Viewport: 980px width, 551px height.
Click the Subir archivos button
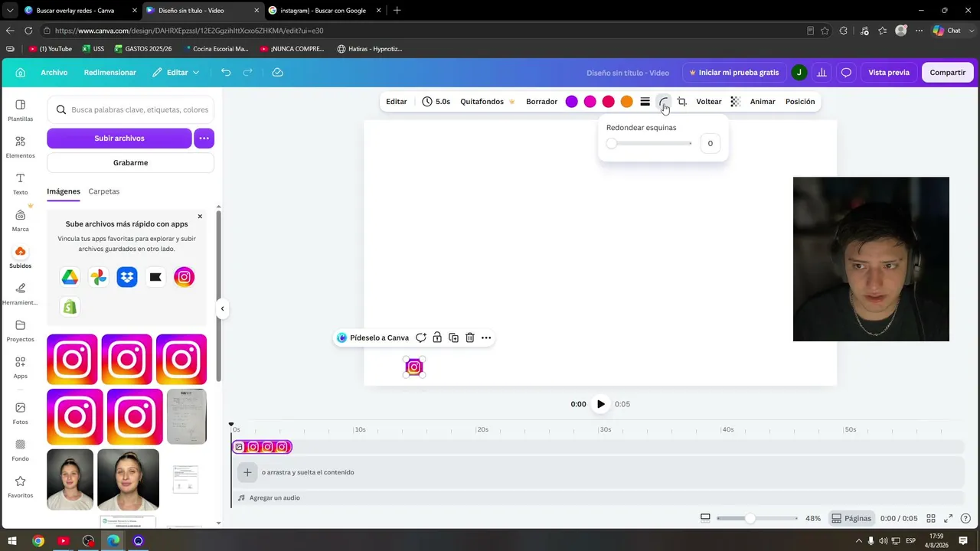(119, 139)
